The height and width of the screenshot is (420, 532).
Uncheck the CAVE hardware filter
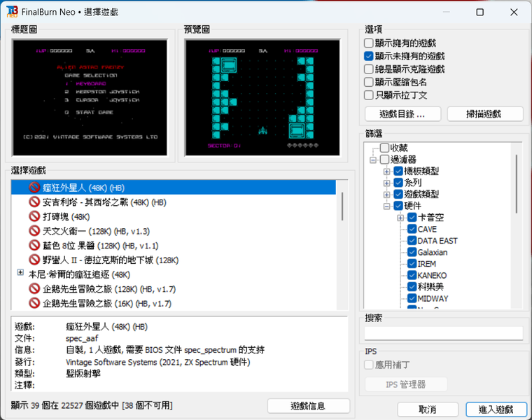pyautogui.click(x=412, y=229)
